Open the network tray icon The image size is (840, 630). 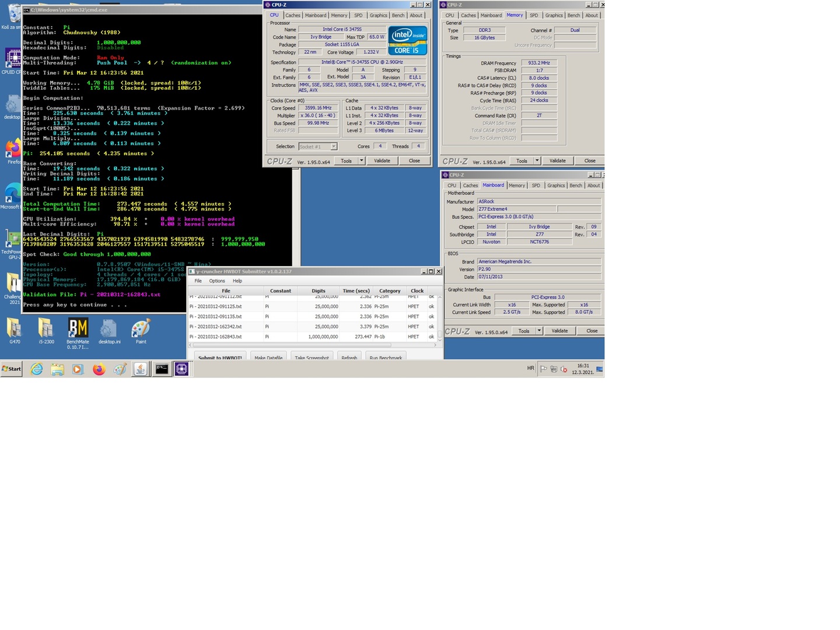553,369
